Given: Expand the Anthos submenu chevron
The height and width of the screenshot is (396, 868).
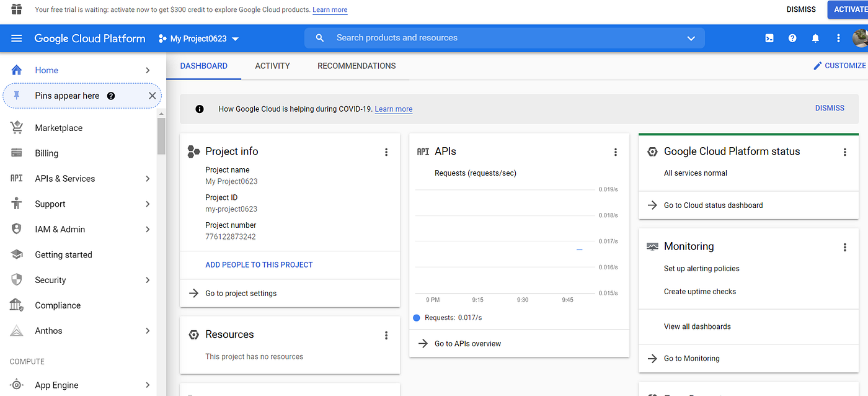Looking at the screenshot, I should point(148,331).
